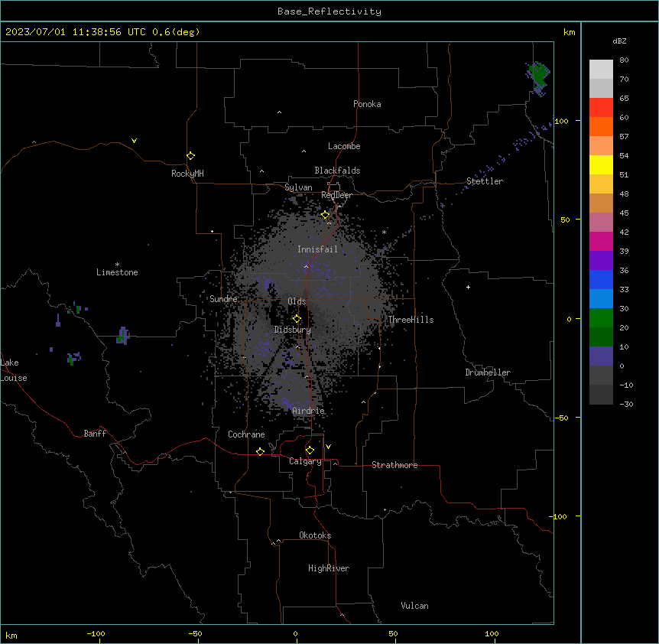Click the Calgary city label

point(305,461)
